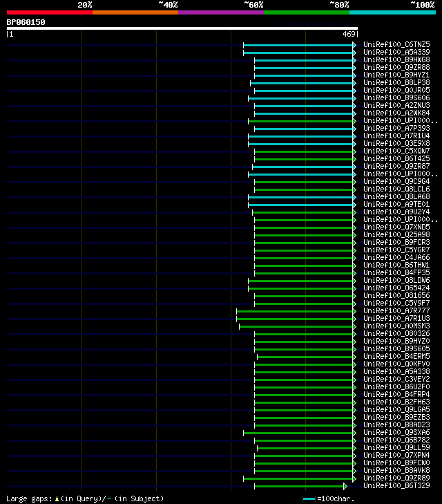
Task: Click the green ~80% legend segment
Action: 307,12
